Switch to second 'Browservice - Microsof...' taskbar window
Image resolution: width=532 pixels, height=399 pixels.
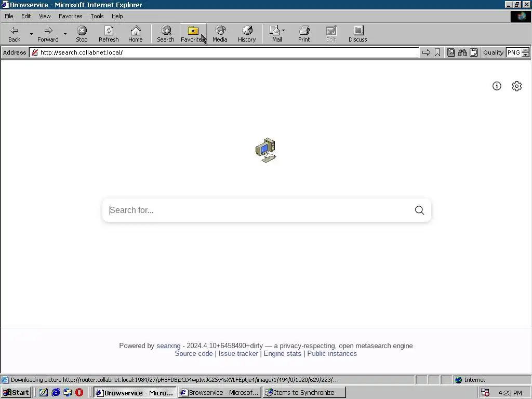coord(220,393)
